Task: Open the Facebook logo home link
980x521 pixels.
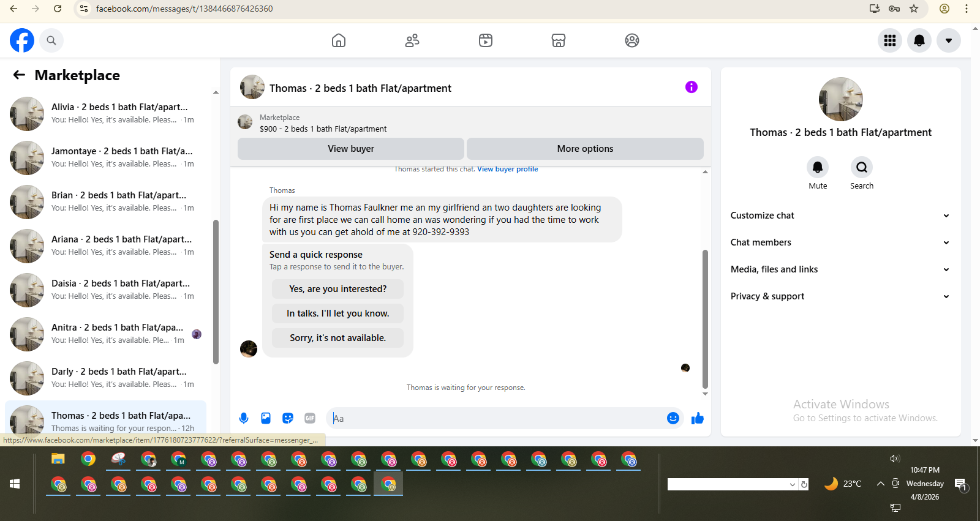Action: pos(22,40)
